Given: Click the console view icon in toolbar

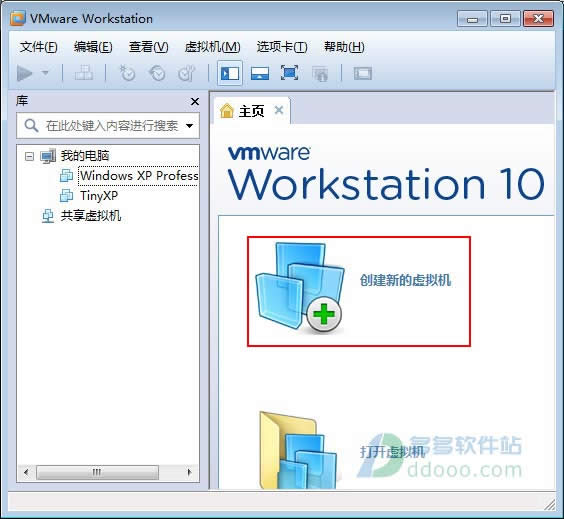Looking at the screenshot, I should [x=363, y=74].
